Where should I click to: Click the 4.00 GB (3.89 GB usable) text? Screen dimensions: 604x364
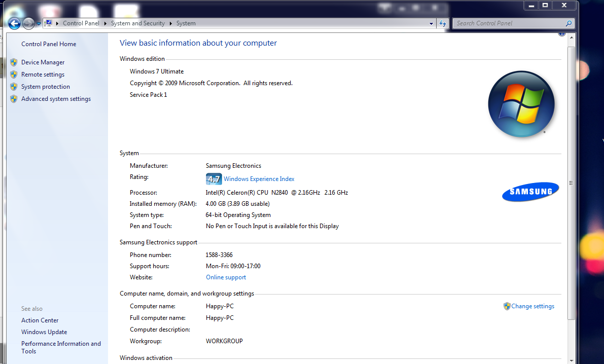click(x=238, y=204)
